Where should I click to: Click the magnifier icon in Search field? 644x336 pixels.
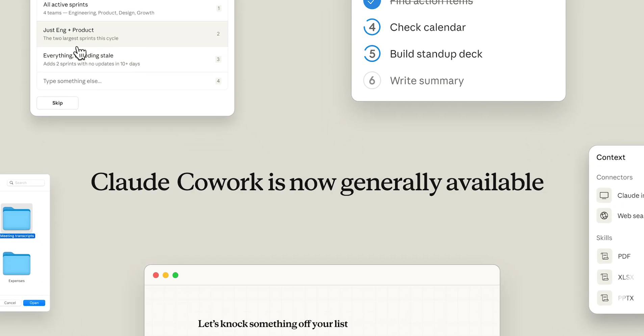[x=11, y=183]
